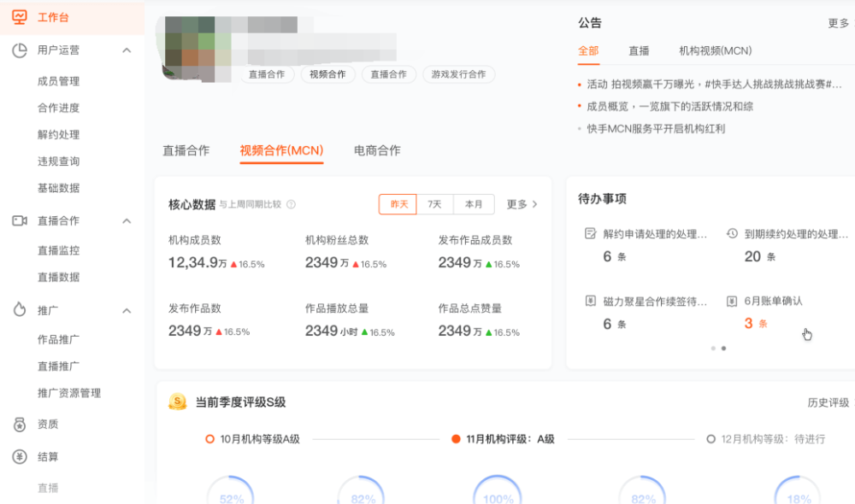Click the 直播合作 camera icon in sidebar

(x=20, y=220)
